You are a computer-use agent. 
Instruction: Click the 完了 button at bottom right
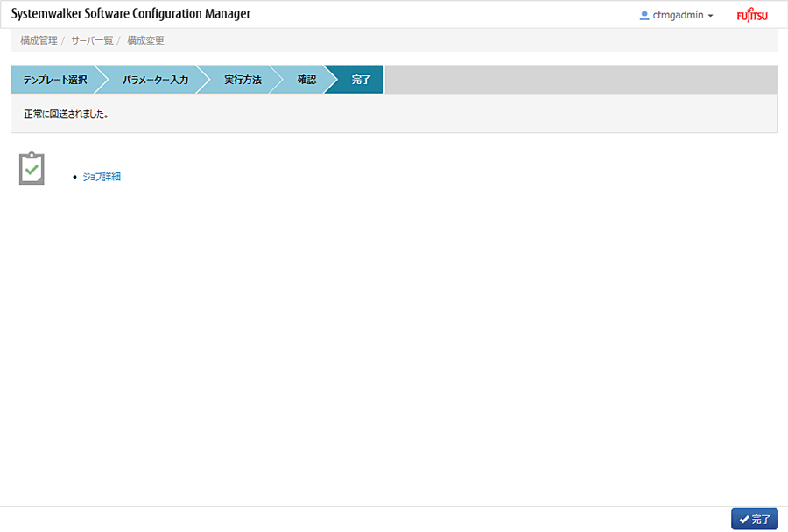click(755, 519)
